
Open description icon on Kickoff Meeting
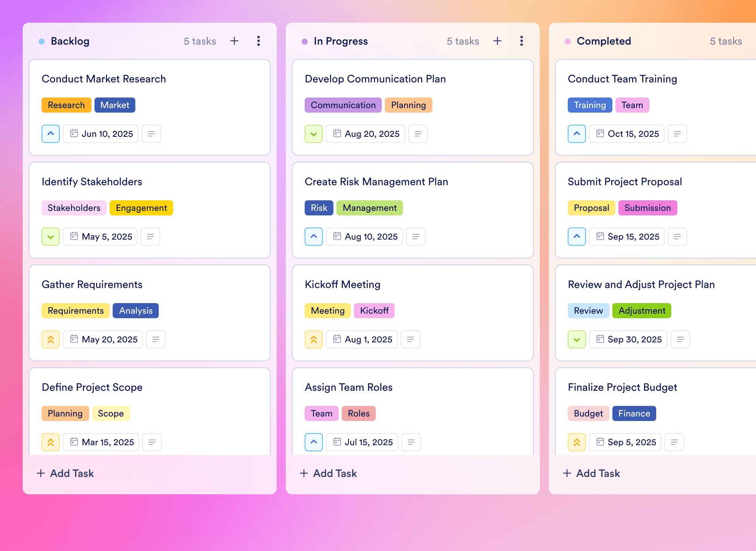click(411, 339)
